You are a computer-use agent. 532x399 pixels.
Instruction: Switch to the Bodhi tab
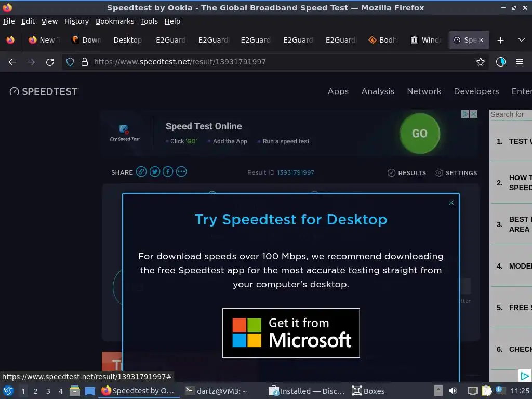383,40
